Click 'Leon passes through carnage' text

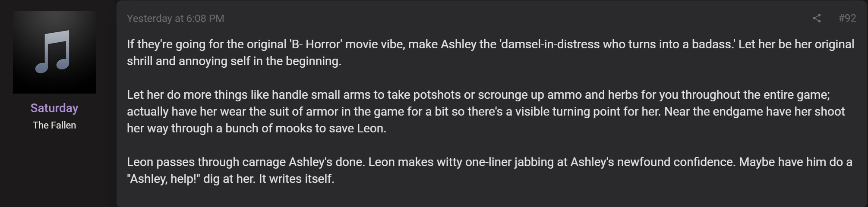206,162
